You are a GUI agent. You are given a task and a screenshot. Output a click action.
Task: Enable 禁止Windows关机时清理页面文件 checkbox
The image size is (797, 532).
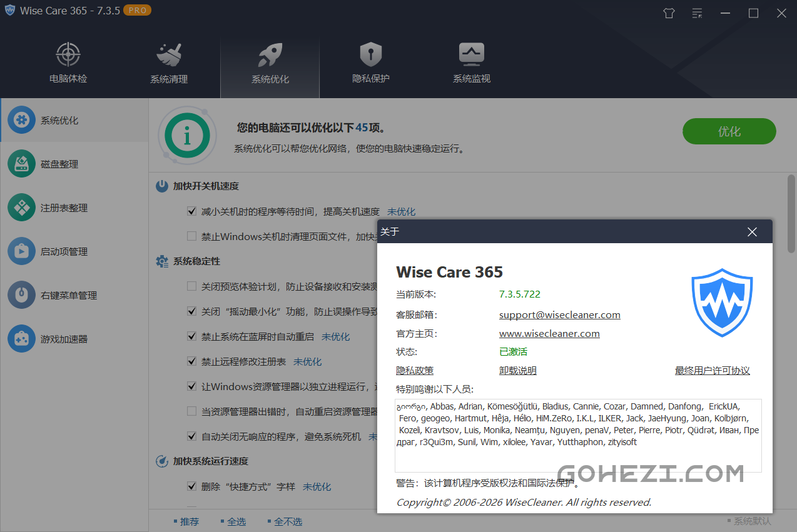point(192,236)
